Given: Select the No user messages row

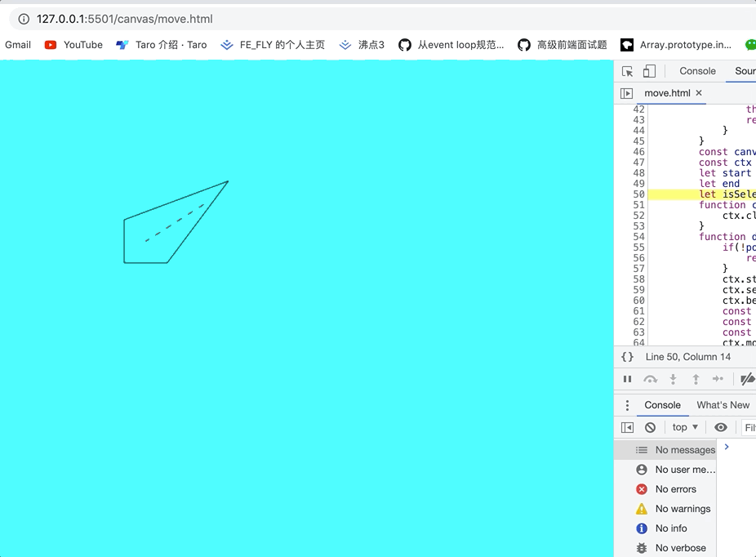Looking at the screenshot, I should [x=665, y=470].
